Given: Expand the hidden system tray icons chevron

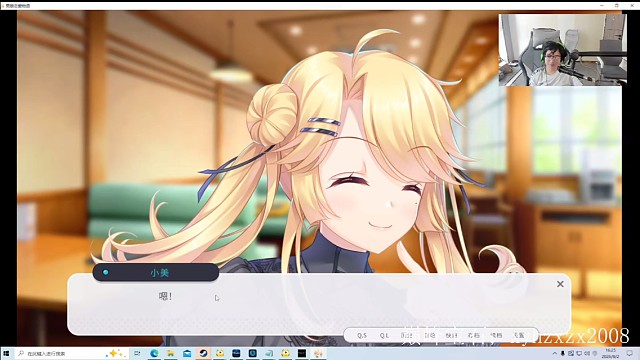Looking at the screenshot, I should tap(554, 353).
